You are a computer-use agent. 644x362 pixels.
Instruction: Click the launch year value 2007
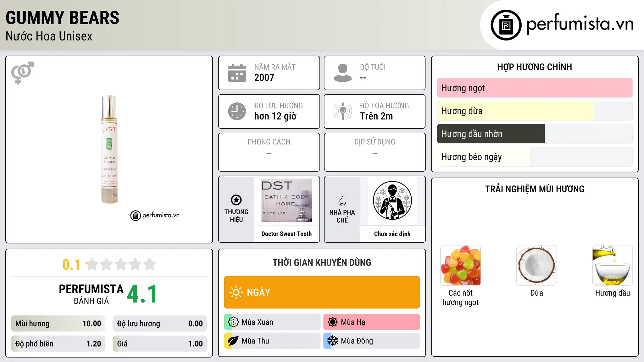pos(264,78)
